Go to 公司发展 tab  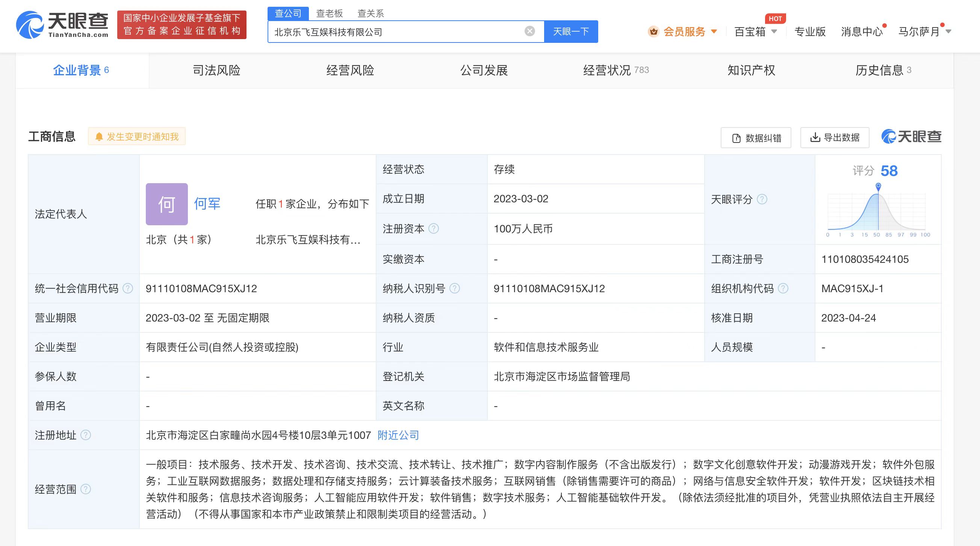coord(484,70)
